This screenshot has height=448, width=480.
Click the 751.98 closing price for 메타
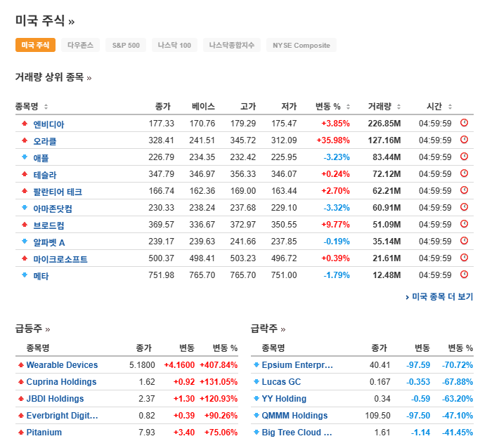click(162, 275)
